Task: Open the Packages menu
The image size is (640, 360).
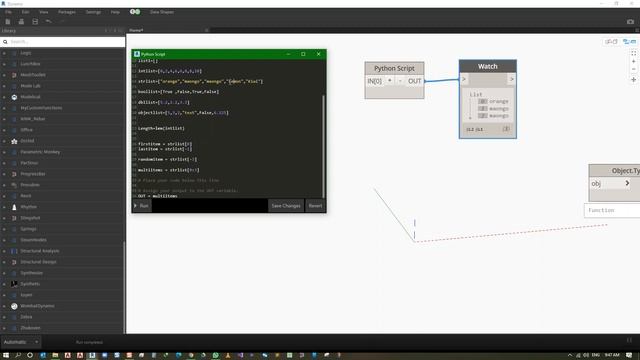Action: pyautogui.click(x=67, y=12)
